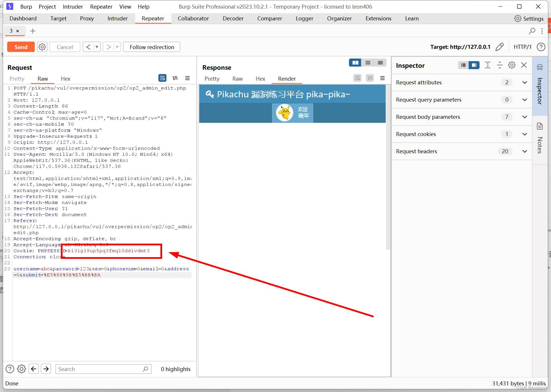Select side-by-side layout view

[355, 63]
